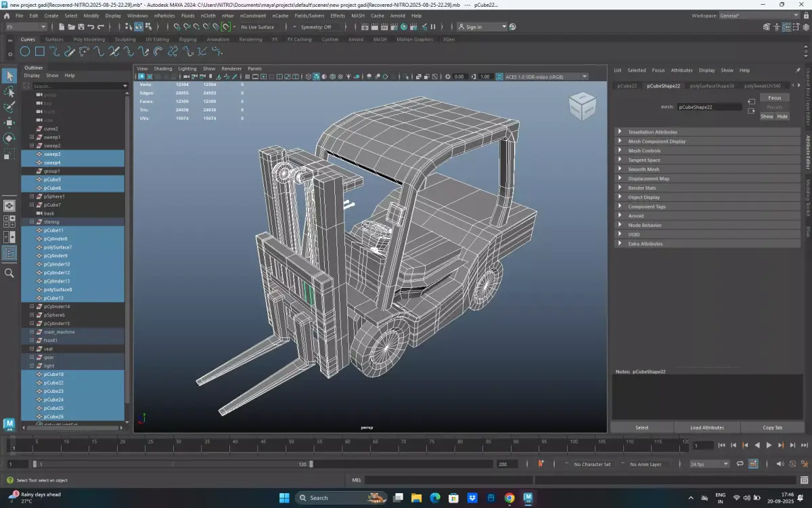The image size is (812, 508).
Task: Click the New Scene icon
Action: 62,27
